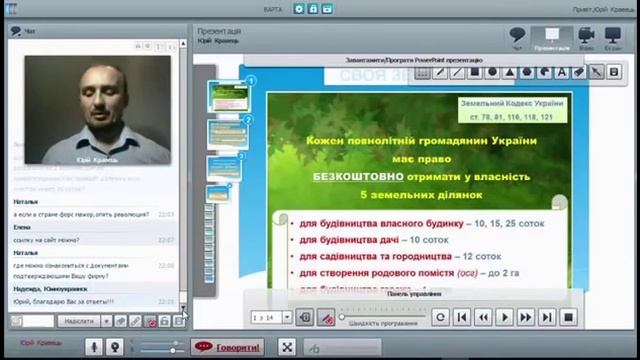640x360 pixels.
Task: Click the scroll-up arrow of chat scrollbar
Action: point(183,43)
